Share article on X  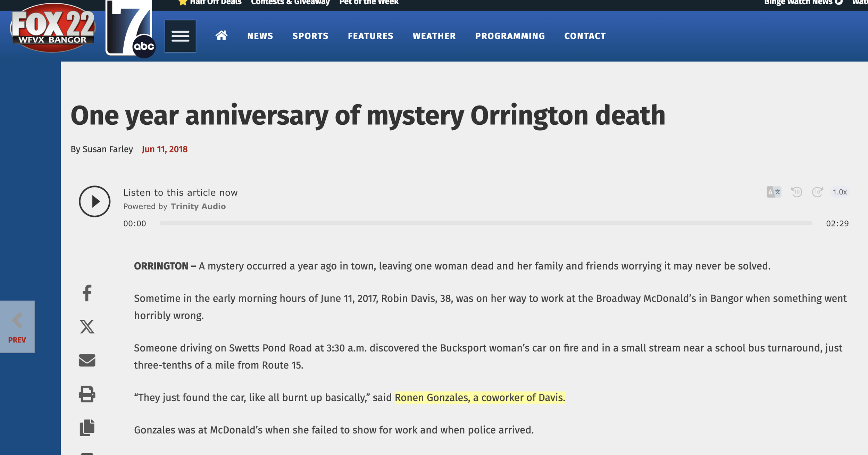[x=87, y=326]
